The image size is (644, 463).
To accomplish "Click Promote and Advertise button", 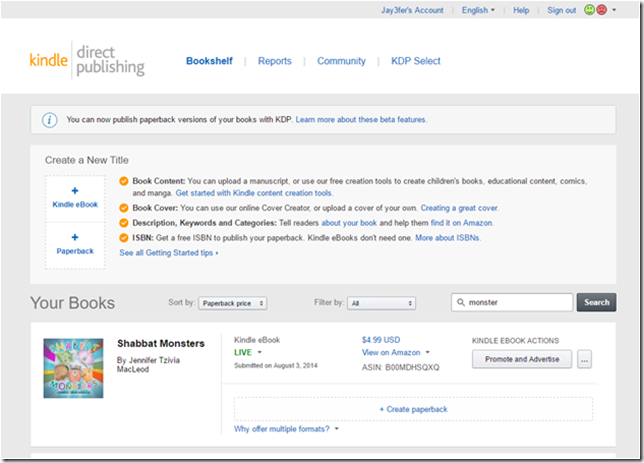I will click(x=522, y=359).
